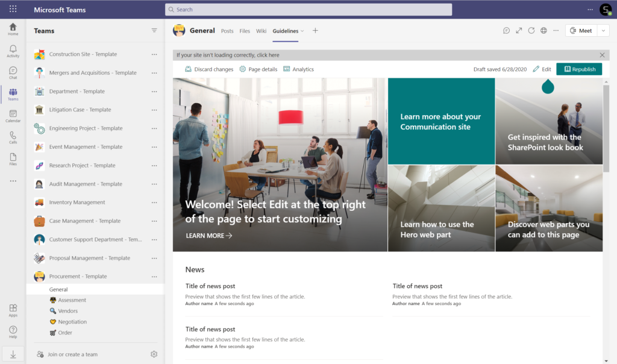Screen dimensions: 617x364
Task: Open the Guidelines tab dropdown chevron
Action: click(x=302, y=31)
